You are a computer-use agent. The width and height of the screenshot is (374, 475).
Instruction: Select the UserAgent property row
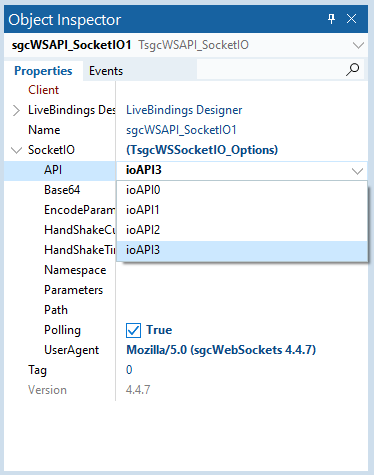(x=186, y=350)
